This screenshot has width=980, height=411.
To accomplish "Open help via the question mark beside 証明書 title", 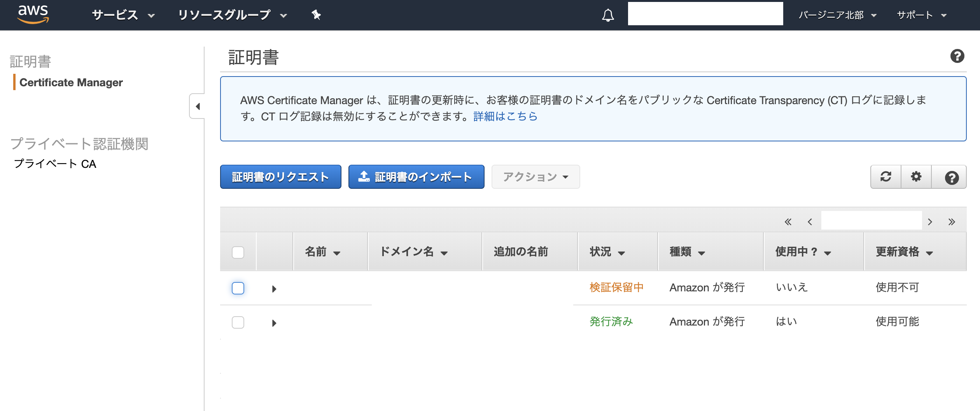I will pos(957,56).
